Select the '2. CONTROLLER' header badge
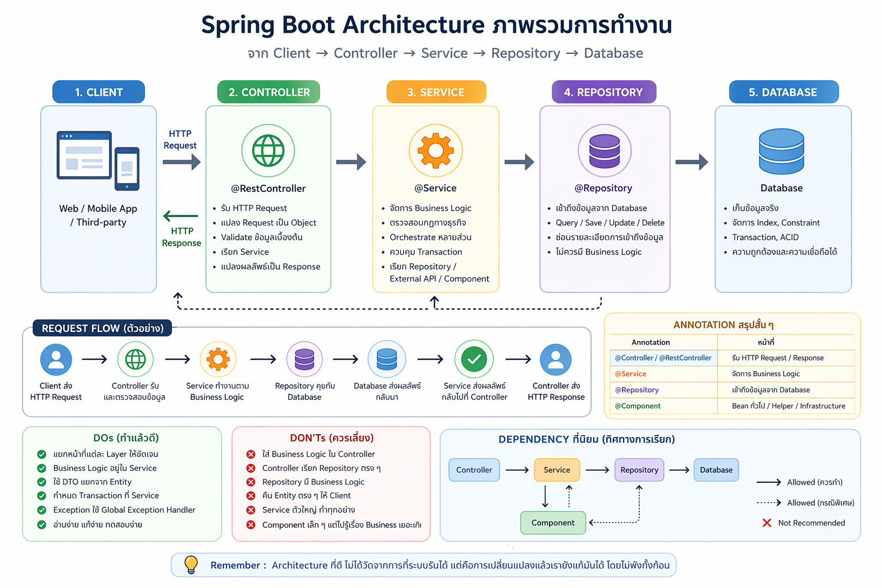Image resolution: width=882 pixels, height=588 pixels. coord(269,92)
